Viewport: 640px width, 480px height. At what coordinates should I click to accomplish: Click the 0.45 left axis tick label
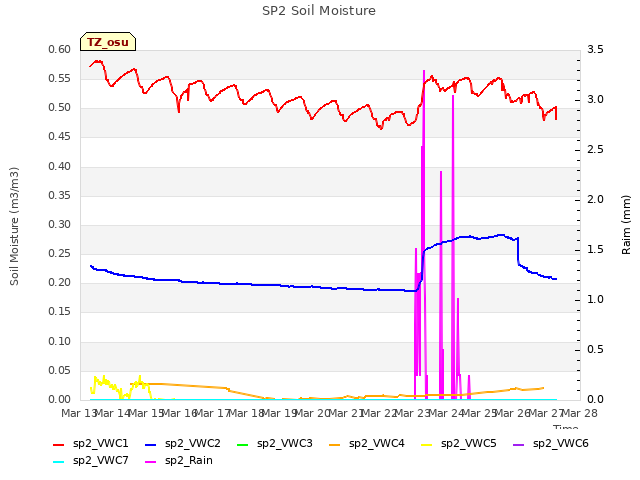click(x=60, y=137)
